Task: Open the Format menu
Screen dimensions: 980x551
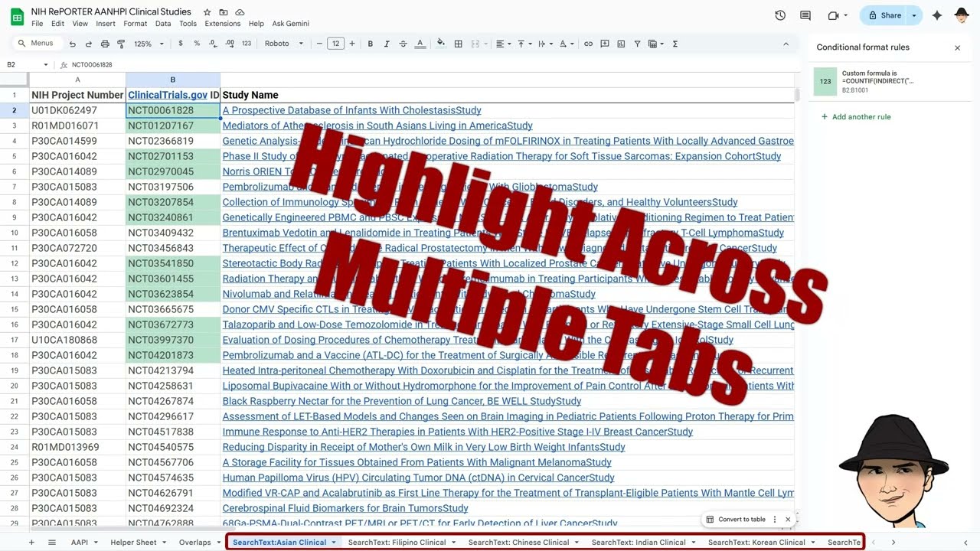Action: pyautogui.click(x=135, y=24)
